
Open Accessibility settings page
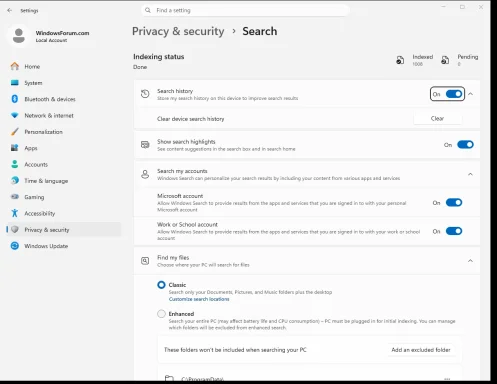[64, 213]
